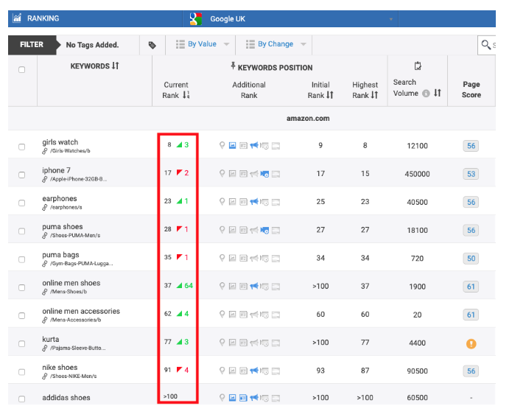Sort by Keywords column arrows
The height and width of the screenshot is (420, 512).
click(115, 66)
